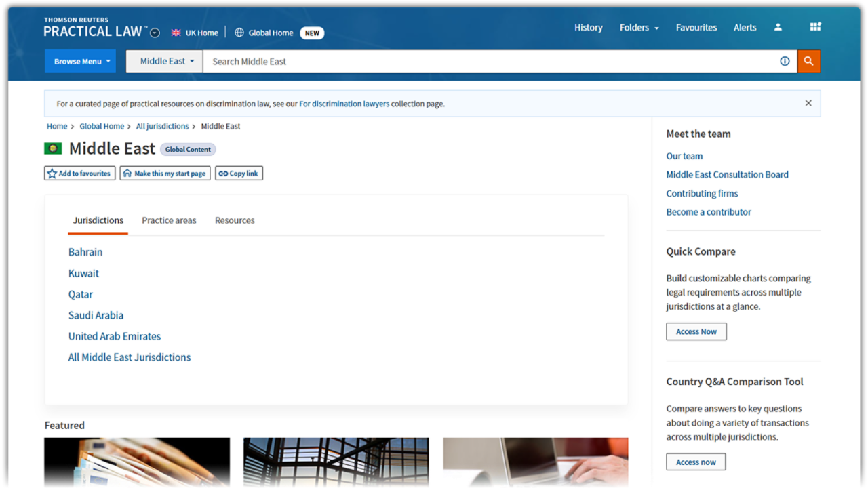
Task: Open the first featured banknotes thumbnail
Action: coord(137,462)
